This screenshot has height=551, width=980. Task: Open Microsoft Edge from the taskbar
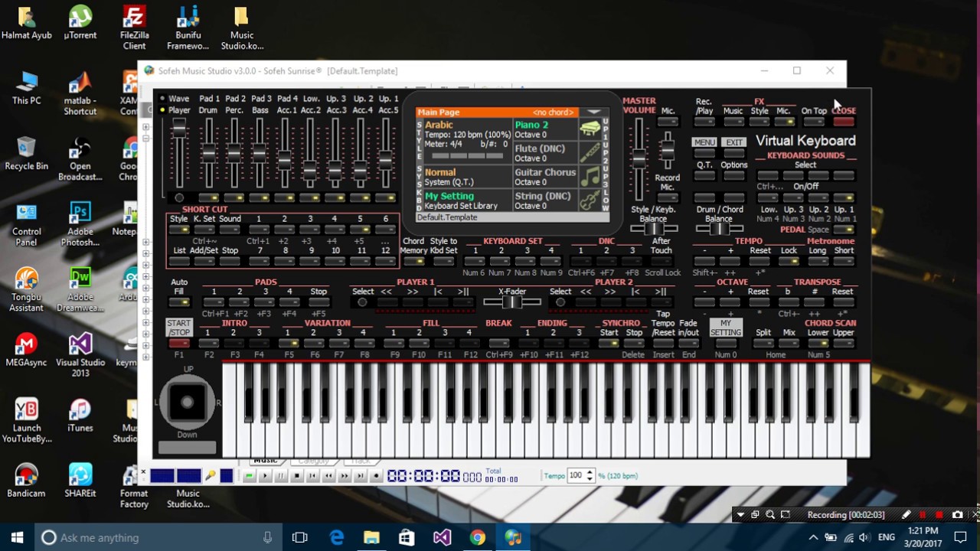336,538
